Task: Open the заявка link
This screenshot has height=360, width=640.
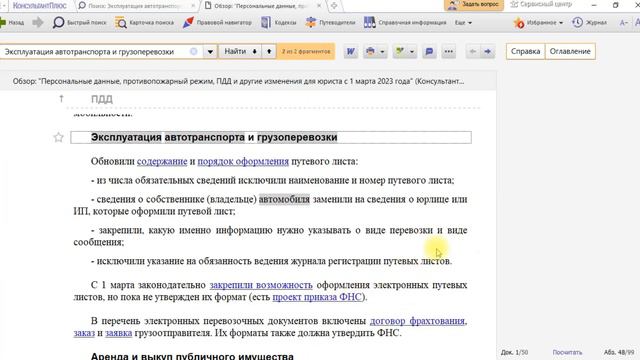Action: (x=118, y=333)
